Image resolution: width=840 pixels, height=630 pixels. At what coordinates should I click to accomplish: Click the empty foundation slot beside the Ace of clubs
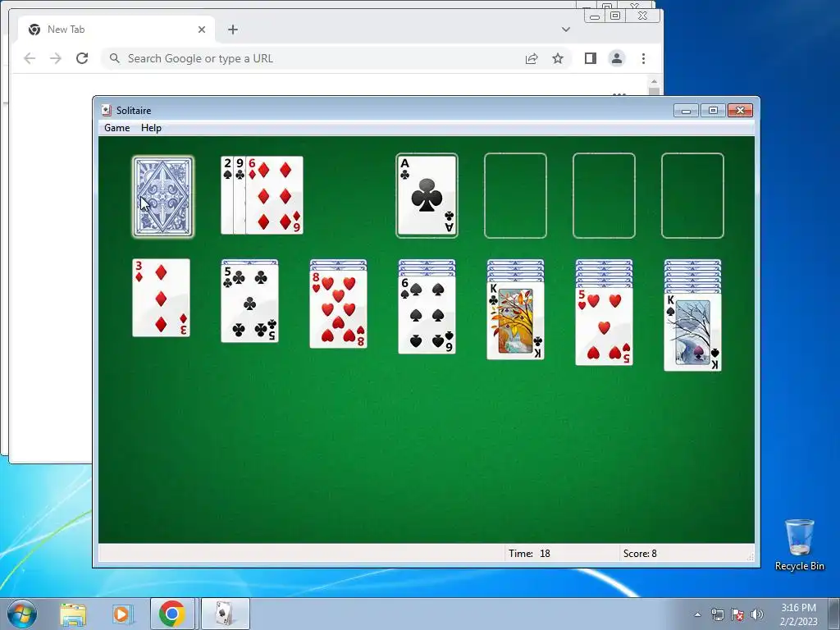point(515,195)
